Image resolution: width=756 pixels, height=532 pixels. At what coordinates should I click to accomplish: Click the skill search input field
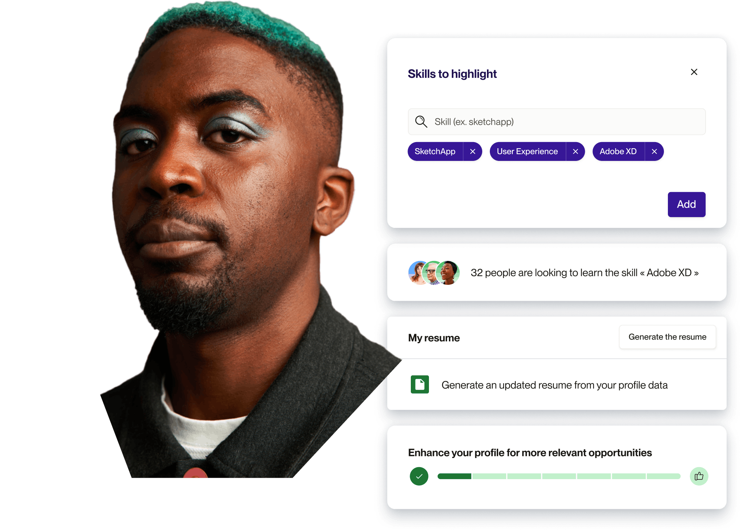[552, 121]
